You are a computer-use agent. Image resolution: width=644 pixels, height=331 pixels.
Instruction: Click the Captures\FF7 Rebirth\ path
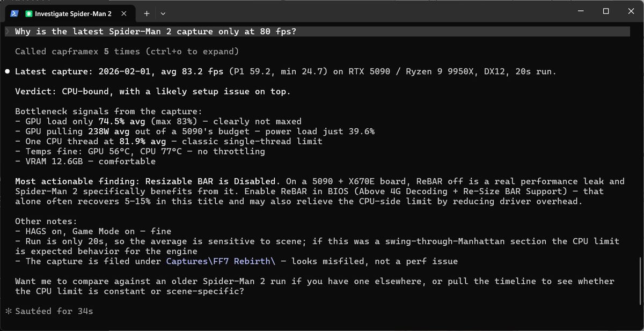point(222,261)
